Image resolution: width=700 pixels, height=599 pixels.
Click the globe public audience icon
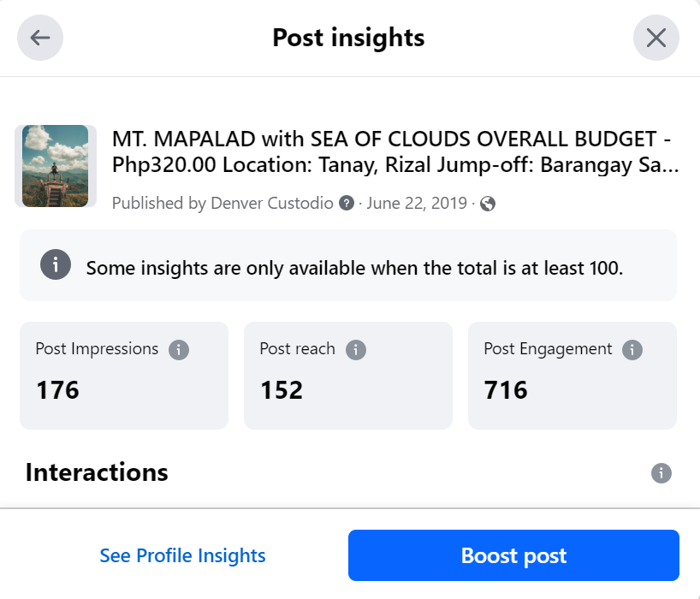pyautogui.click(x=488, y=204)
